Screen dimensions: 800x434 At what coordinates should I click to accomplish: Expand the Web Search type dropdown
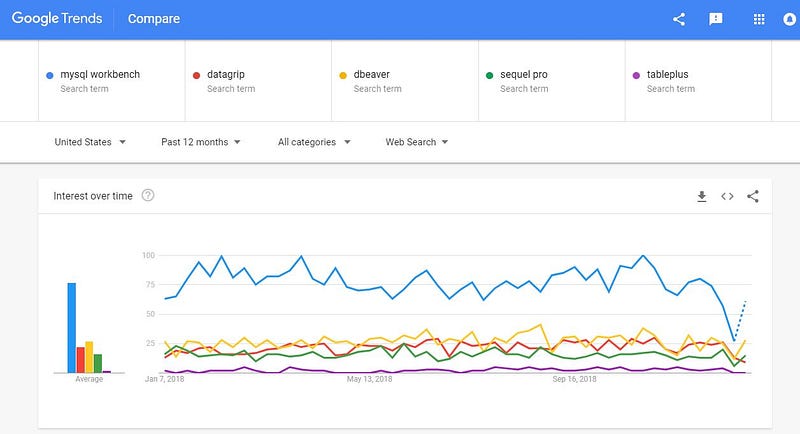[x=416, y=142]
